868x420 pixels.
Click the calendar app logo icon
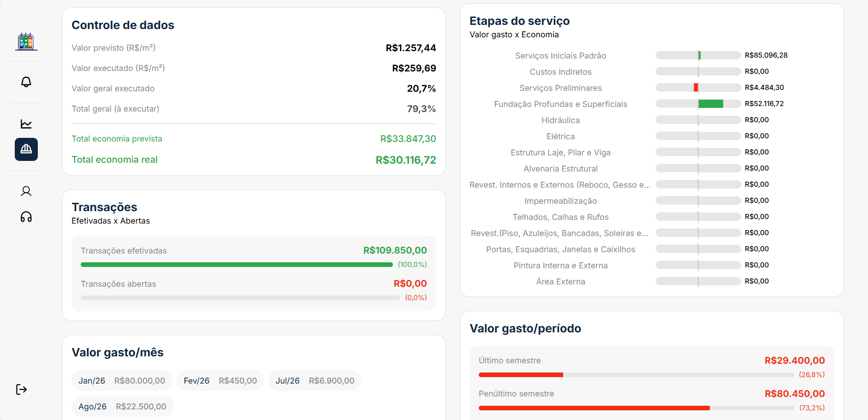[26, 41]
